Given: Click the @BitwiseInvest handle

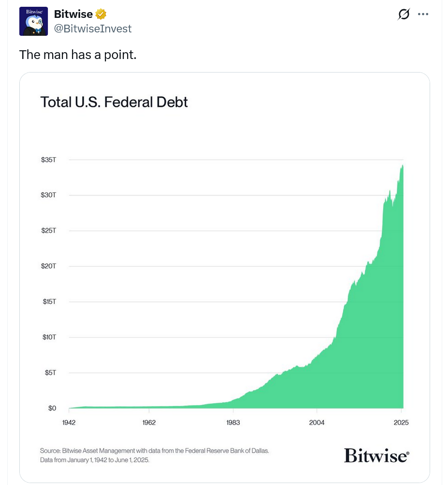Looking at the screenshot, I should 93,29.
